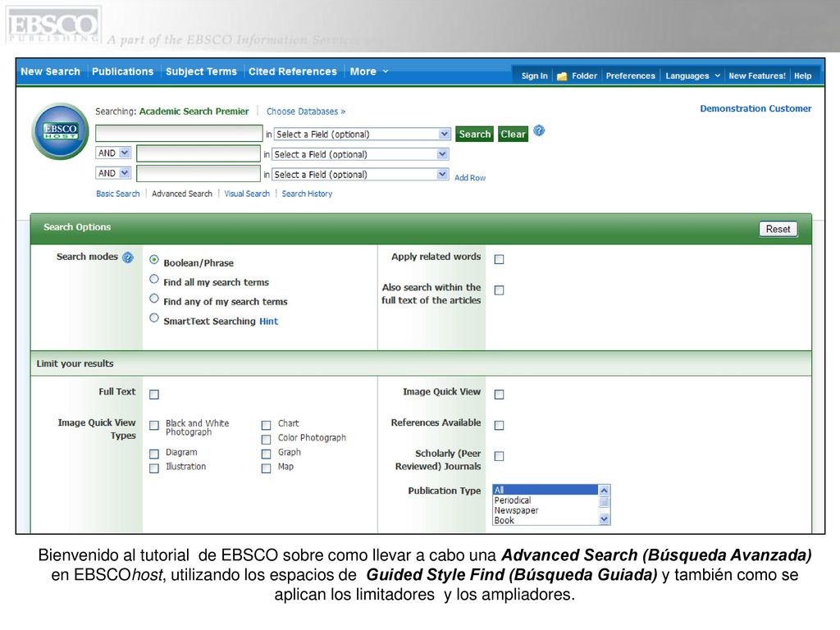Open Search History link

pyautogui.click(x=307, y=194)
